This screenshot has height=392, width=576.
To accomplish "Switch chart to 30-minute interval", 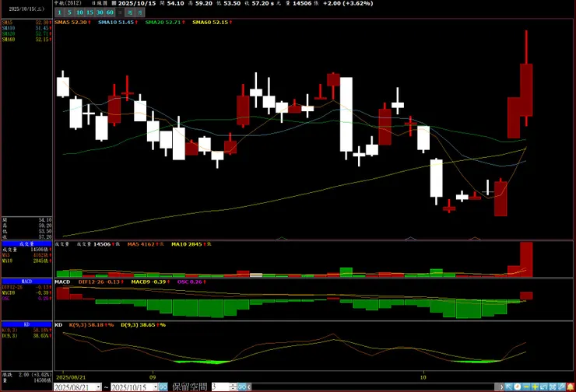I will coord(100,12).
